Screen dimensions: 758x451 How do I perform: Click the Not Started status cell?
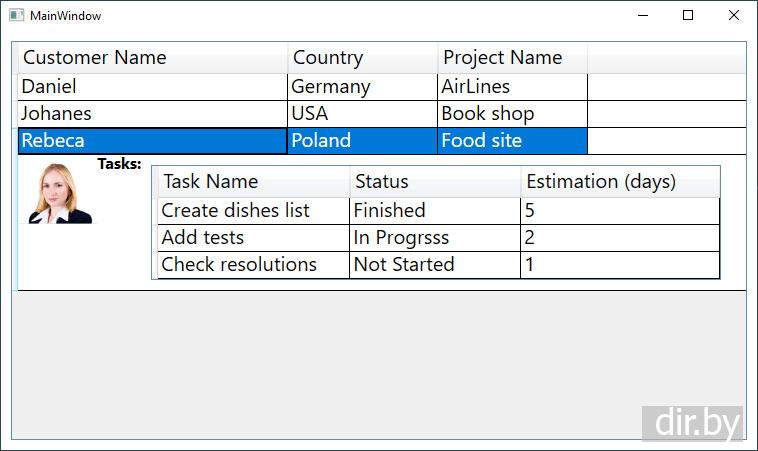(x=435, y=265)
